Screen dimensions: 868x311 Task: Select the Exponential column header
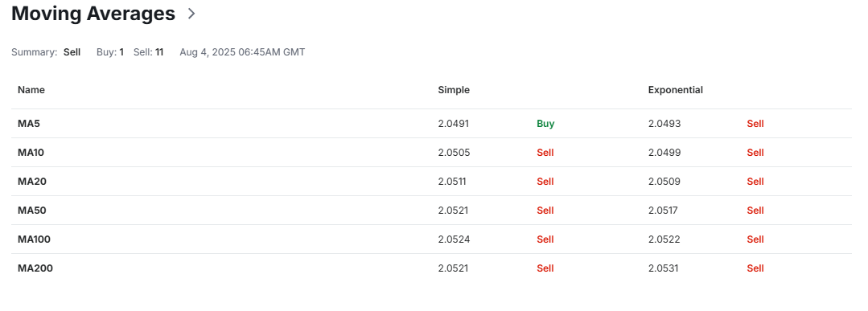pyautogui.click(x=676, y=90)
